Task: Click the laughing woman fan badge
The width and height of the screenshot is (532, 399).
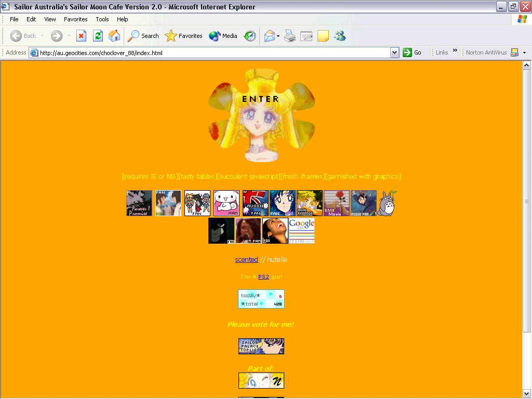Action: (275, 231)
